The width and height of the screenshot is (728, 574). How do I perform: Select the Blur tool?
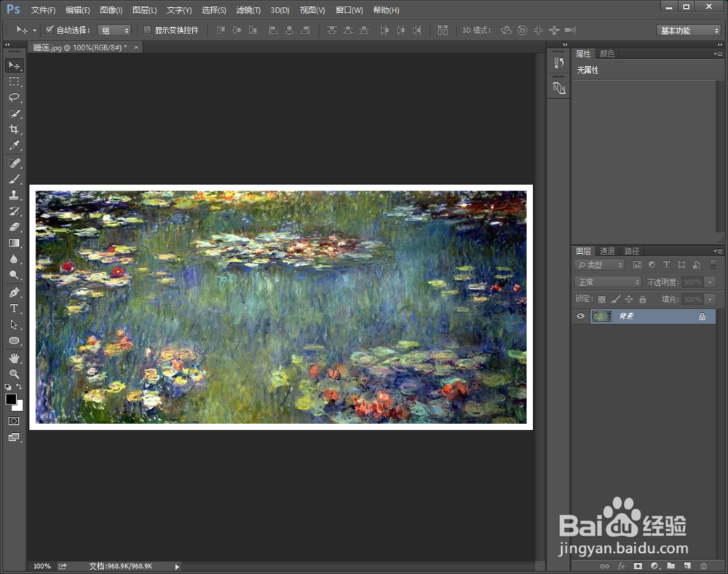pyautogui.click(x=14, y=259)
